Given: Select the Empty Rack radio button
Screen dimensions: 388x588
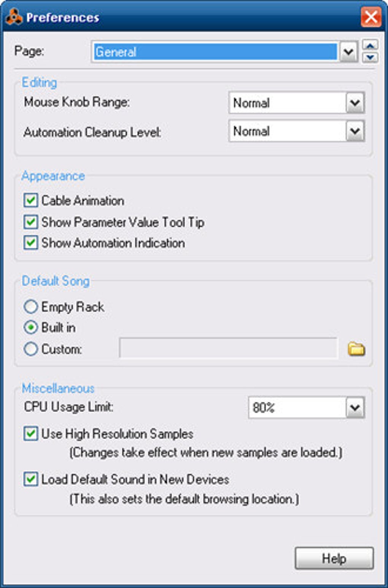Looking at the screenshot, I should (x=31, y=307).
